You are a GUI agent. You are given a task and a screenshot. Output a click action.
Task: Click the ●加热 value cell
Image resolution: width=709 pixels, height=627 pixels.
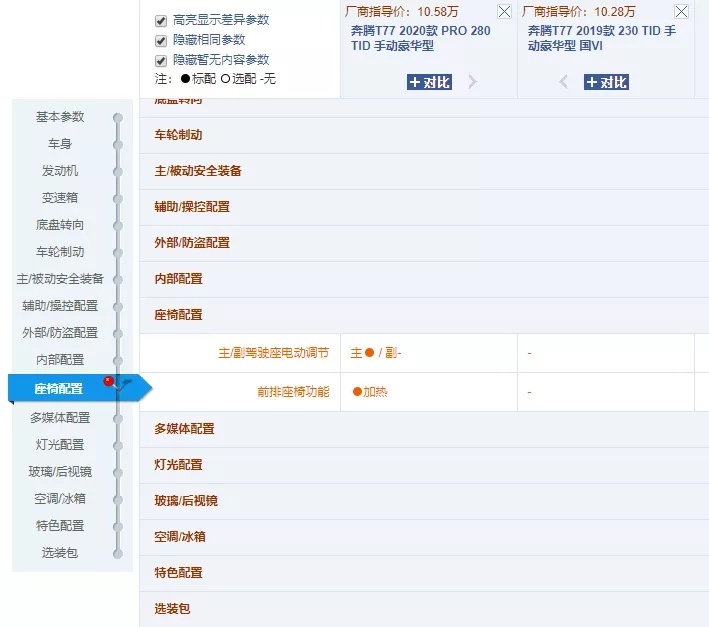tap(429, 392)
